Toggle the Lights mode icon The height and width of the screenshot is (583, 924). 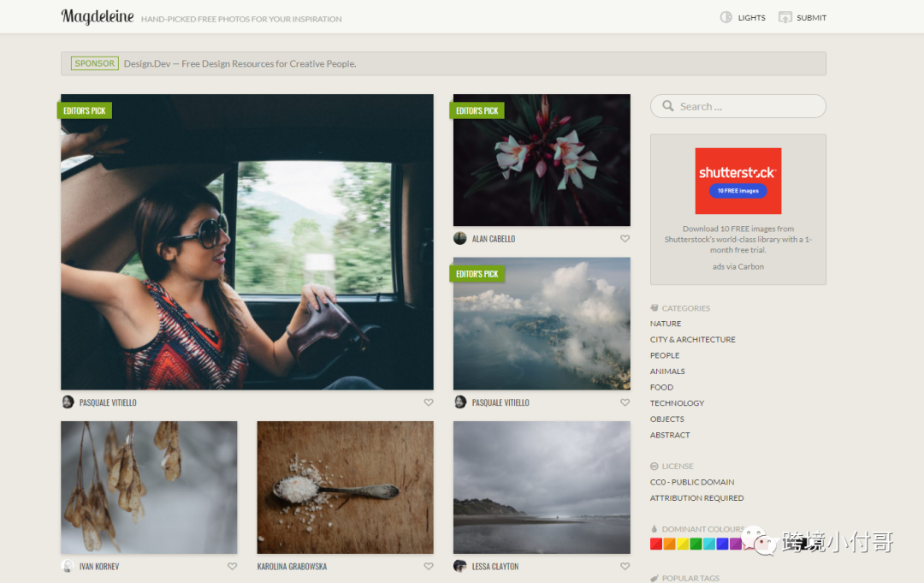[726, 17]
